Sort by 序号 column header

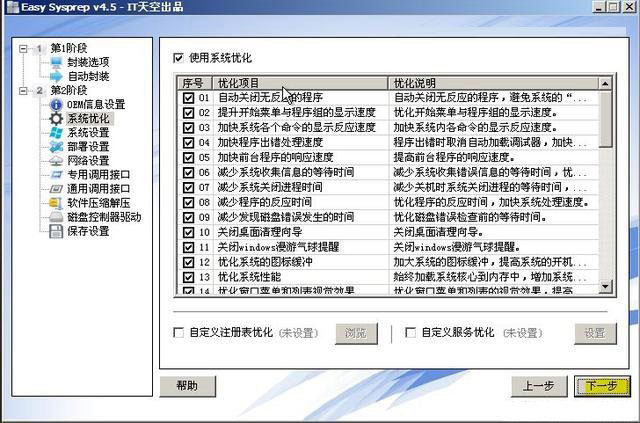[x=194, y=83]
